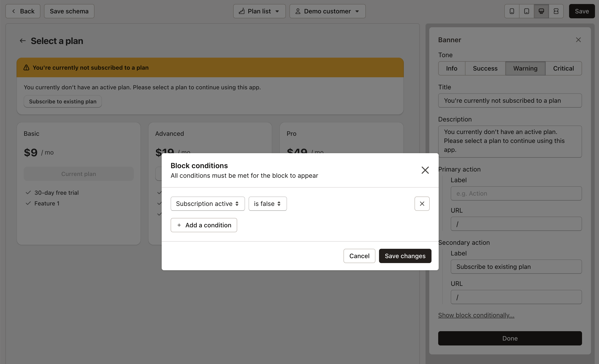Click the close icon on block conditions modal
The height and width of the screenshot is (364, 599).
tap(425, 170)
